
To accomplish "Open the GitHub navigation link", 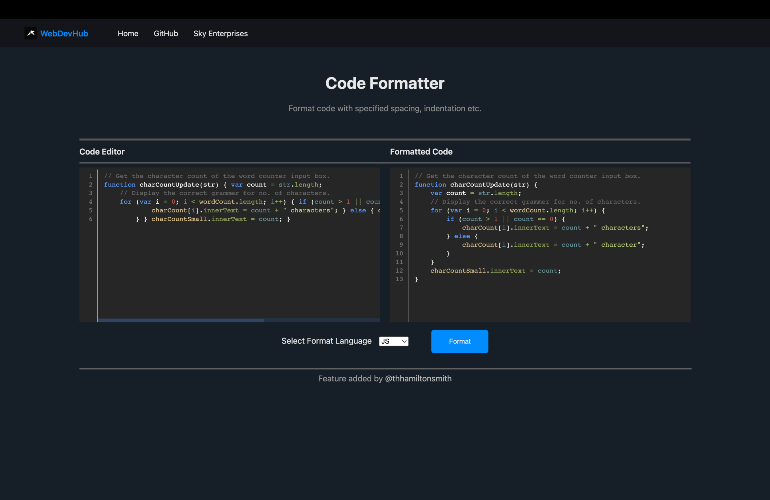I will pyautogui.click(x=166, y=33).
